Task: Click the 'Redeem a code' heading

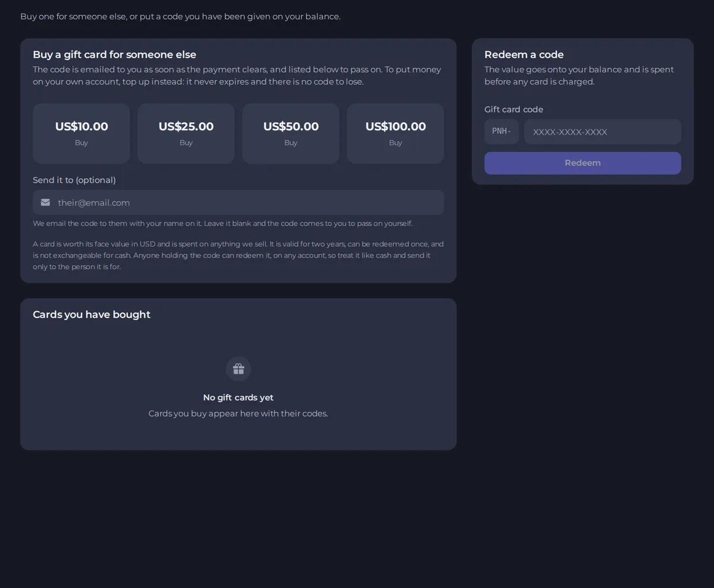Action: 524,55
